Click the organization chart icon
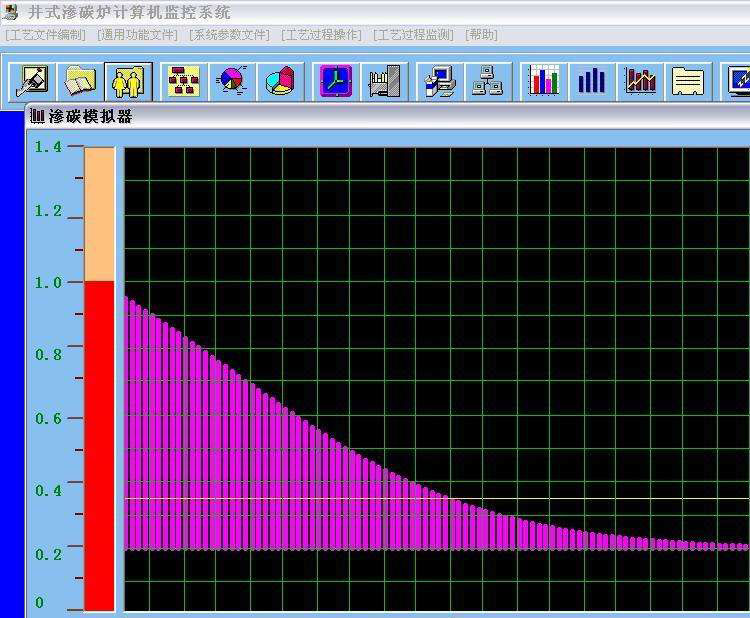Image resolution: width=750 pixels, height=618 pixels. click(183, 81)
